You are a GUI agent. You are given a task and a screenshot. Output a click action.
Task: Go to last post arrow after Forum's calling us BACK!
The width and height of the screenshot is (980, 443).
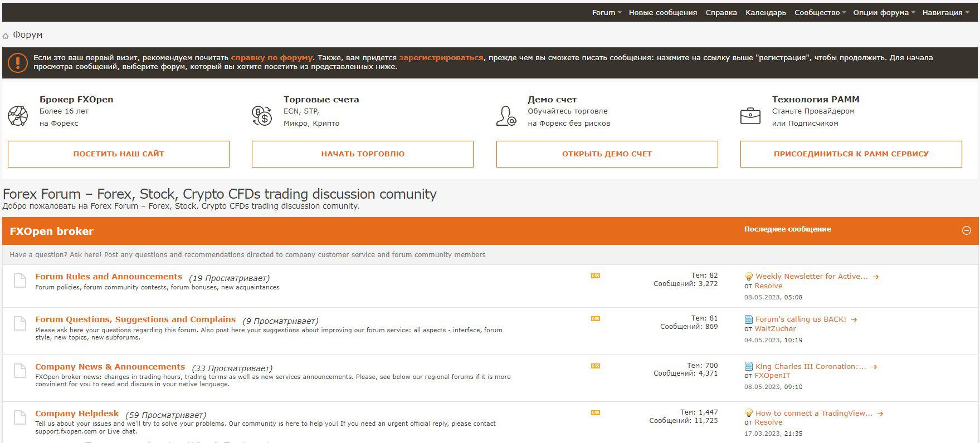pos(854,319)
